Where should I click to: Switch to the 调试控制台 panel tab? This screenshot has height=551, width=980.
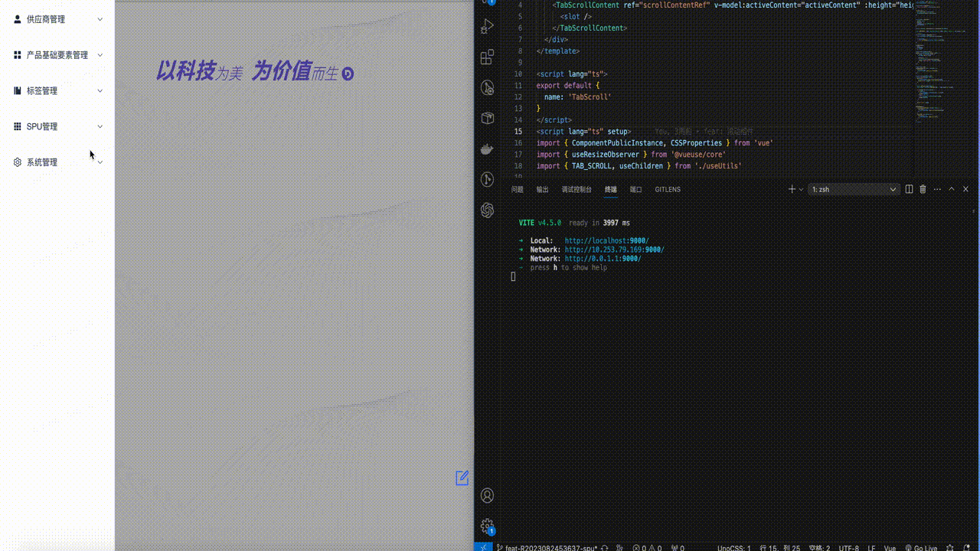(577, 189)
